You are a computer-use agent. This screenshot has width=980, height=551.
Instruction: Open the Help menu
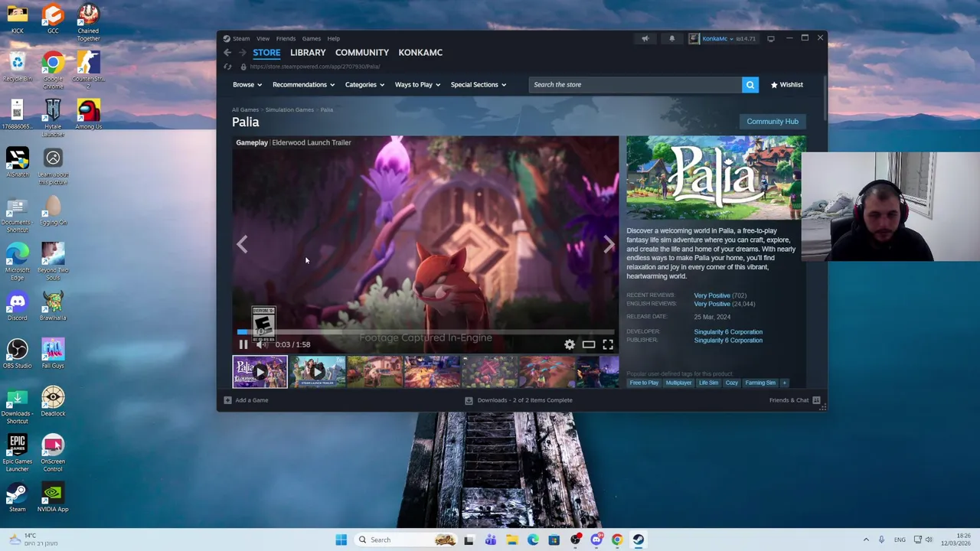pyautogui.click(x=334, y=38)
